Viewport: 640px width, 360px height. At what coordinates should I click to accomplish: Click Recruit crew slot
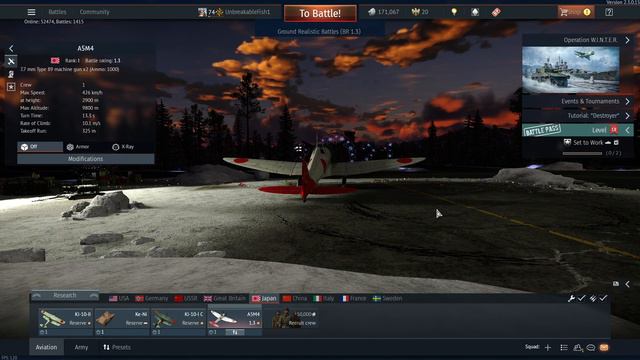(x=295, y=318)
